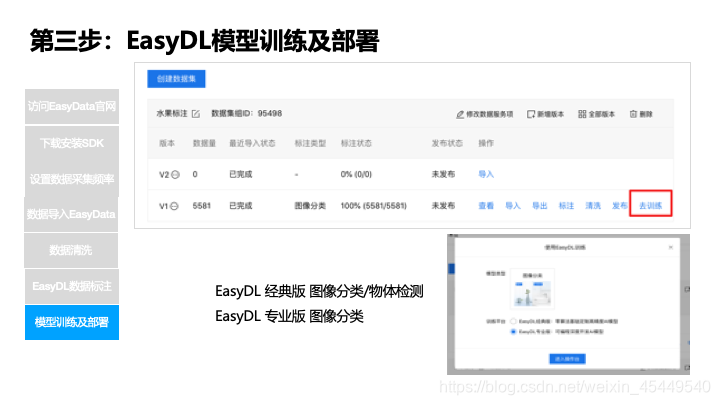Image resolution: width=720 pixels, height=405 pixels.
Task: Click 数据集组ID: 95498 text
Action: pos(247,113)
